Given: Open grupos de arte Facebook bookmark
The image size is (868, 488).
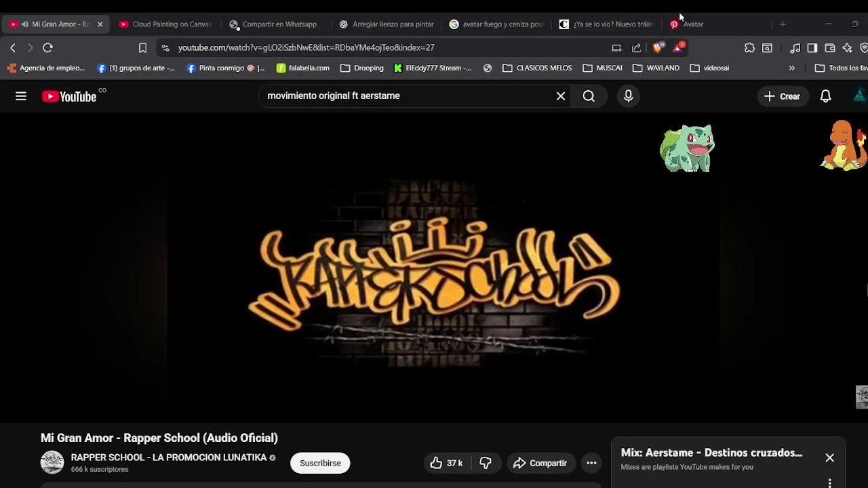Looking at the screenshot, I should 136,68.
